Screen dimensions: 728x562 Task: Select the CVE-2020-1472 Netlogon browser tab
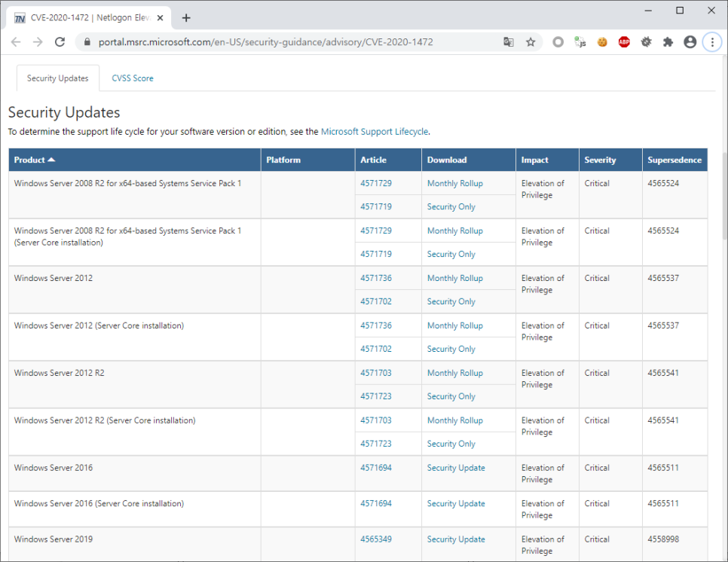(x=89, y=17)
